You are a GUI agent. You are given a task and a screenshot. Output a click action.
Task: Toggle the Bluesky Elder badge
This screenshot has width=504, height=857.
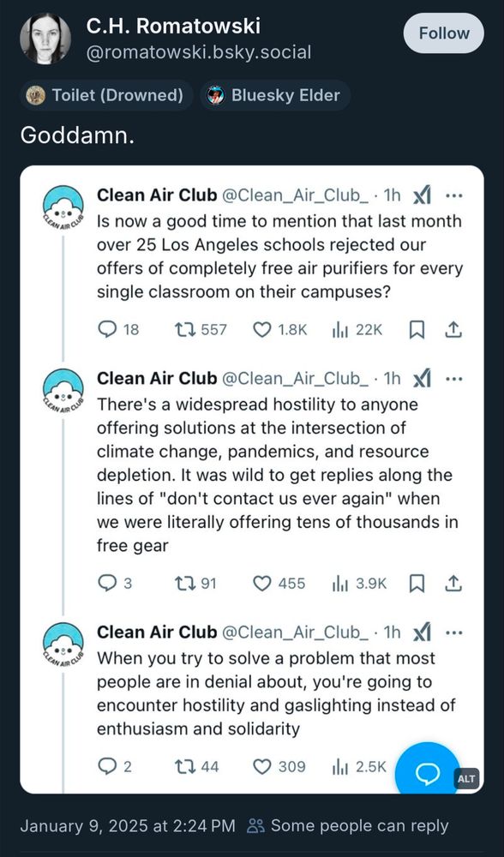[274, 95]
